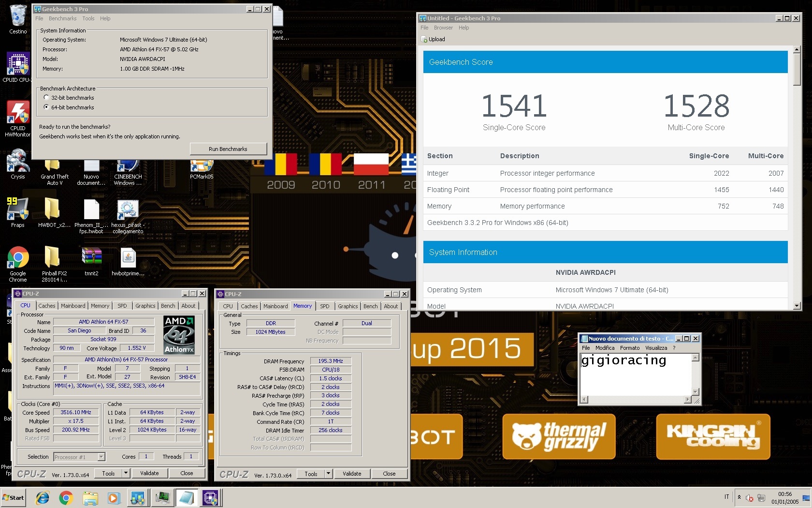This screenshot has height=508, width=812.
Task: Switch to the Geekbench taskbar button
Action: [138, 497]
